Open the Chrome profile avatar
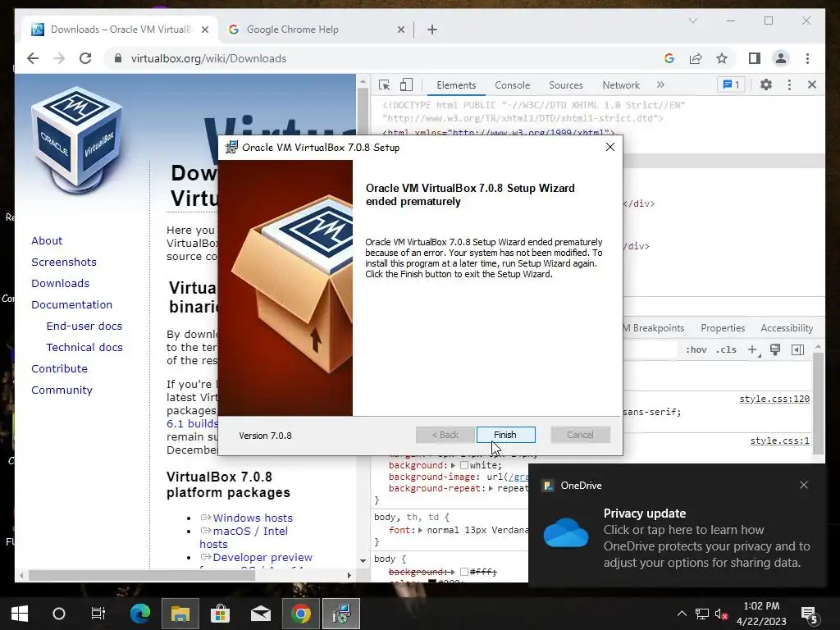Screen dimensions: 840x630 pos(781,58)
